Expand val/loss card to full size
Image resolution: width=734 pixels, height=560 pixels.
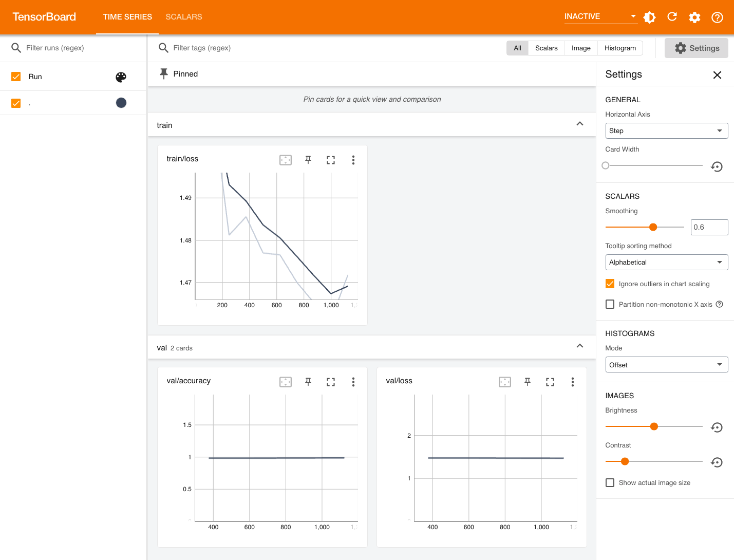pyautogui.click(x=550, y=382)
